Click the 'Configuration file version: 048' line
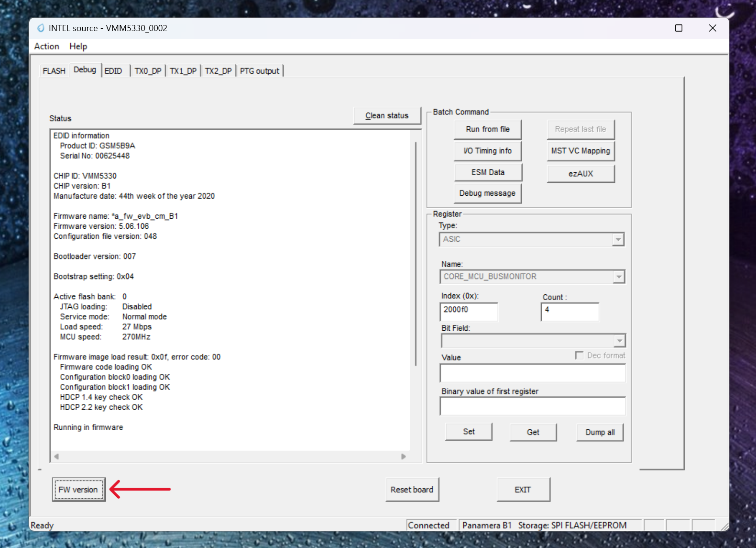 (x=105, y=236)
